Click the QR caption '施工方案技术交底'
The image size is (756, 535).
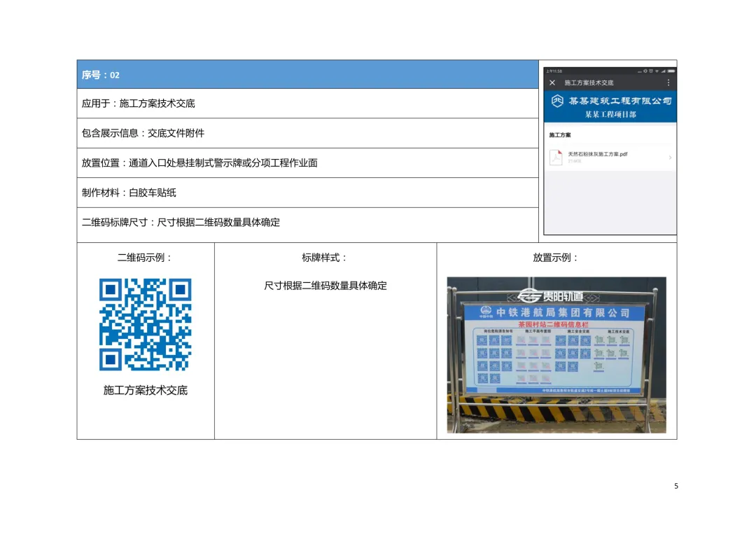tap(145, 390)
